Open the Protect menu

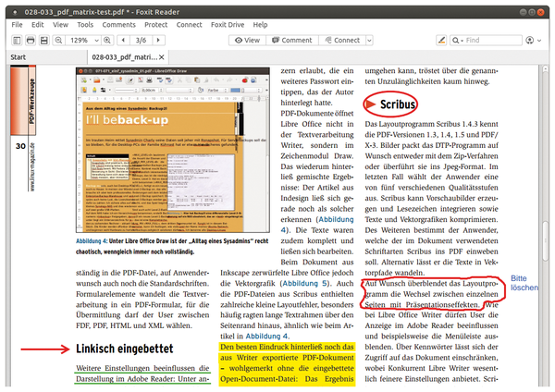click(155, 25)
